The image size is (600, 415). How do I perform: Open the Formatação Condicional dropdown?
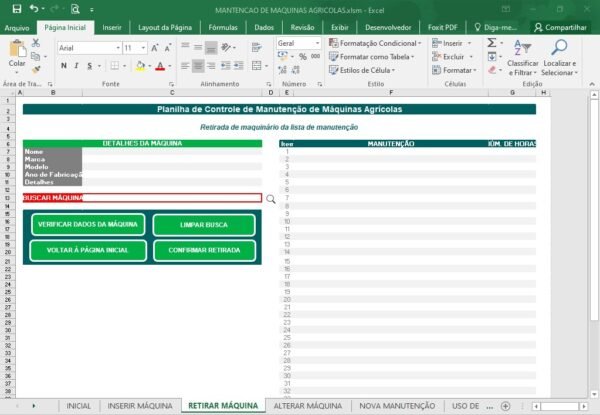pyautogui.click(x=375, y=43)
